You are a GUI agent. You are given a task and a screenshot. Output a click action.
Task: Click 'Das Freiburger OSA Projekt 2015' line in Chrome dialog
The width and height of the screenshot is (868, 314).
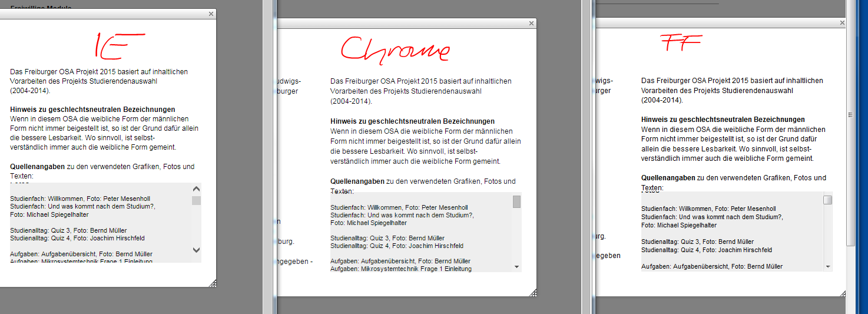[421, 81]
